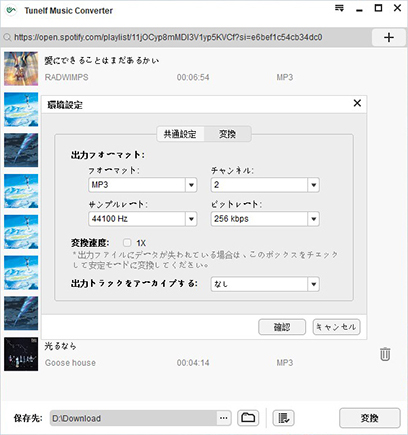The height and width of the screenshot is (435, 408).
Task: Click the plus button to add URL
Action: tap(388, 37)
